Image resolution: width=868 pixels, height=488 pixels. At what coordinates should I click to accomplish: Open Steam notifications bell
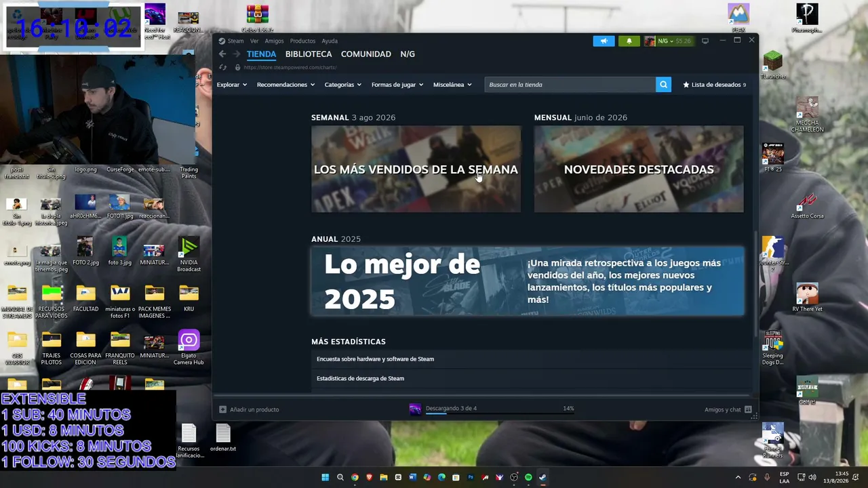pyautogui.click(x=629, y=41)
